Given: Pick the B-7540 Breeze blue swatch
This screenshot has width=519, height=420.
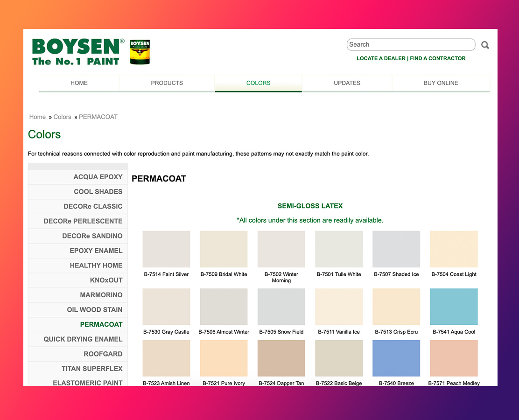Looking at the screenshot, I should 396,358.
